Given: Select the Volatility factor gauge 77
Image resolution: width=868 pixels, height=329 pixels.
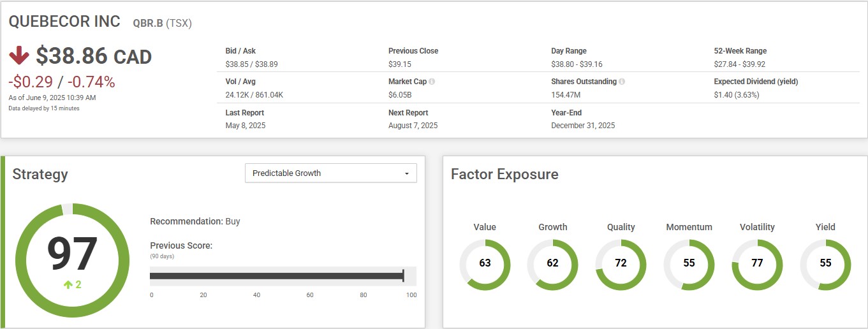Looking at the screenshot, I should point(757,265).
